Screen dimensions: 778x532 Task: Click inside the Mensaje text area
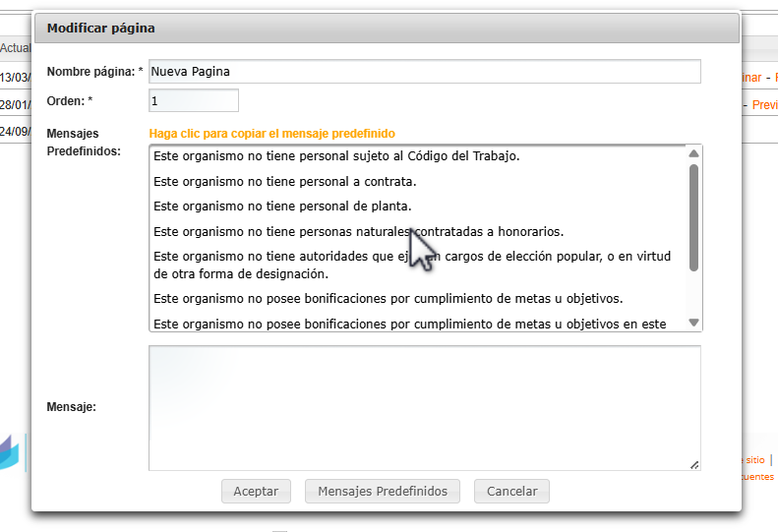(x=424, y=407)
